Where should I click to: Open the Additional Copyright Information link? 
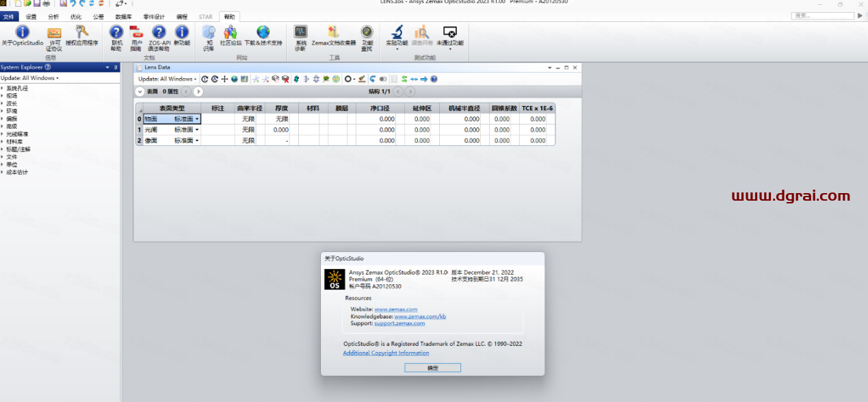point(386,353)
